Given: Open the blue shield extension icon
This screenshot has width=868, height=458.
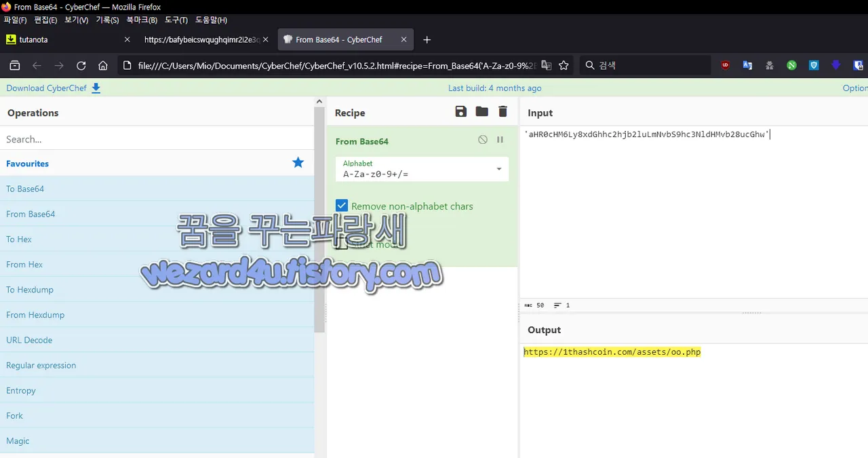Looking at the screenshot, I should (814, 66).
